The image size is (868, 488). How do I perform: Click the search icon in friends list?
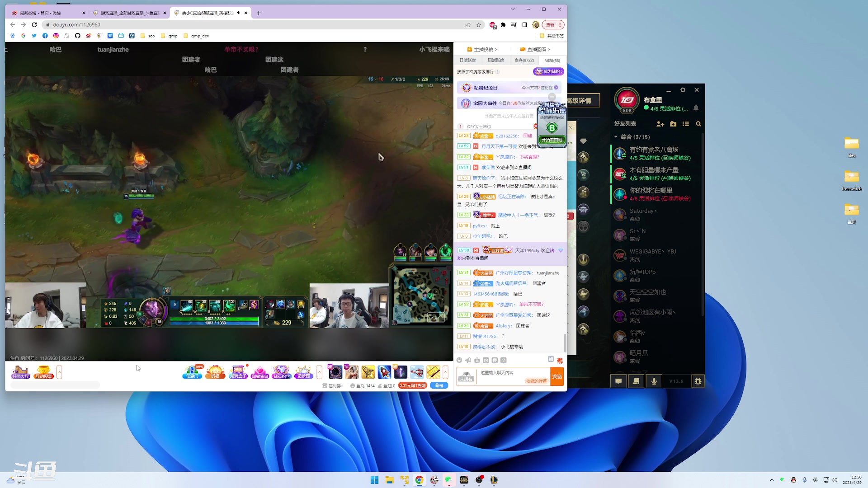698,124
